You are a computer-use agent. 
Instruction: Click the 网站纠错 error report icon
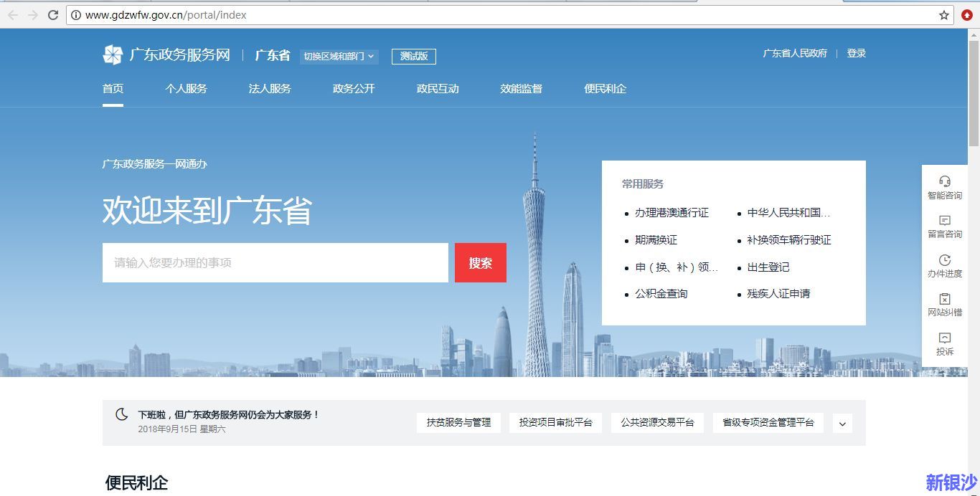pos(944,299)
